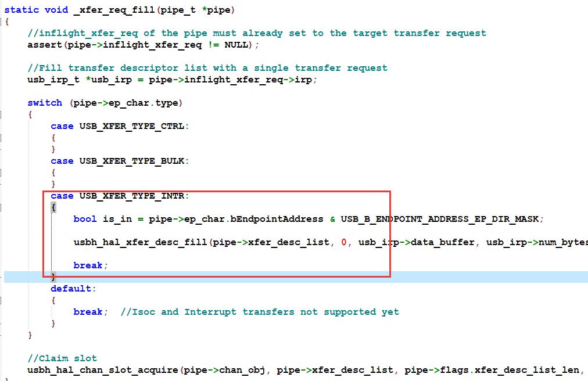Click chan_obj in the slot acquire call
This screenshot has height=381, width=588.
[242, 370]
